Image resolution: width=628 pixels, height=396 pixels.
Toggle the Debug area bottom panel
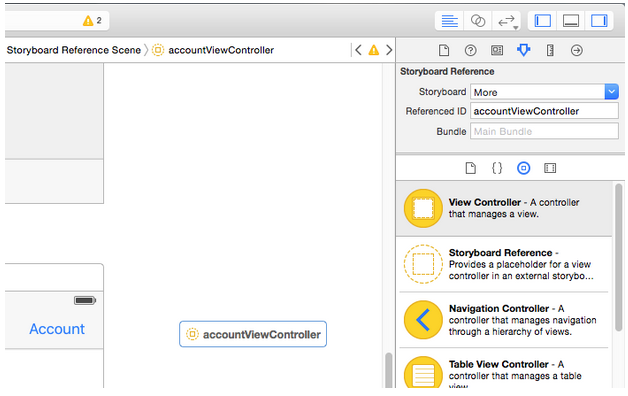(x=571, y=21)
